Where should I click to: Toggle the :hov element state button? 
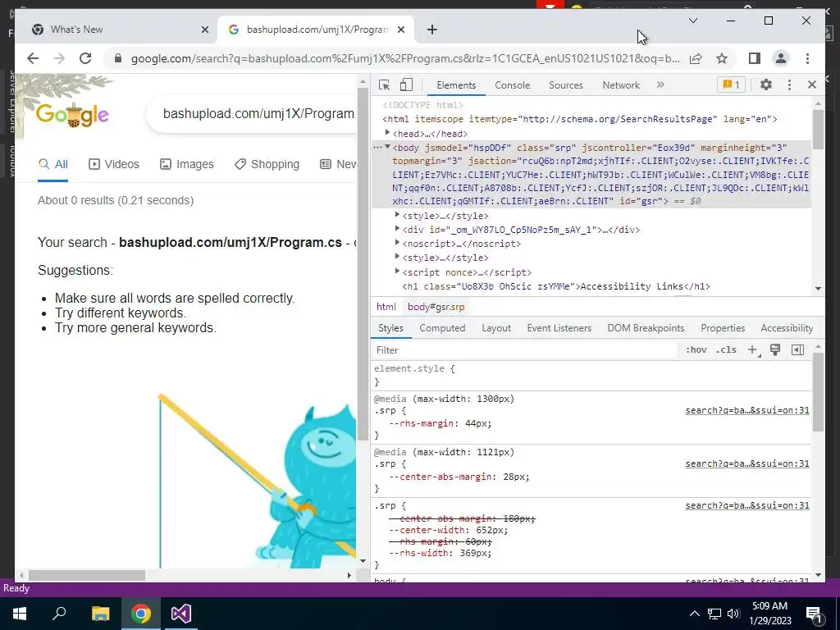tap(696, 349)
